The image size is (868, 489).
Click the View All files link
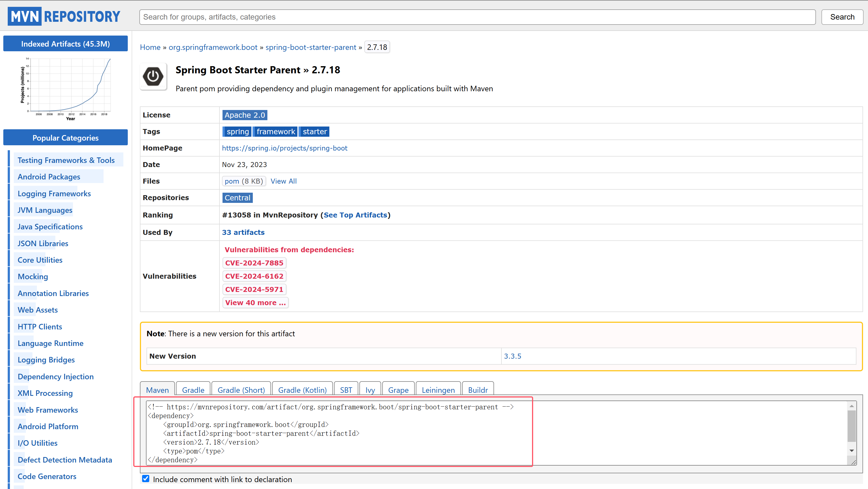tap(283, 181)
